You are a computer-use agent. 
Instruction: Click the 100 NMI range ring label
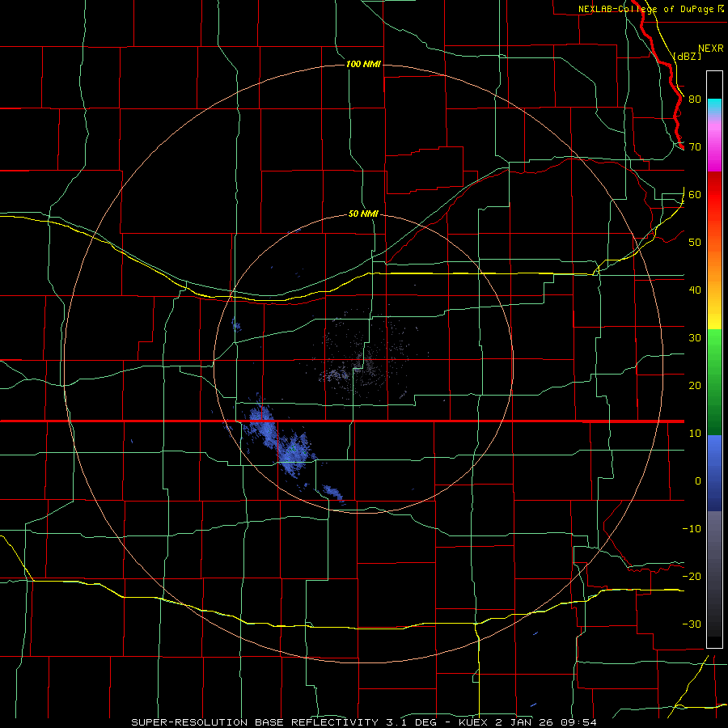(363, 64)
